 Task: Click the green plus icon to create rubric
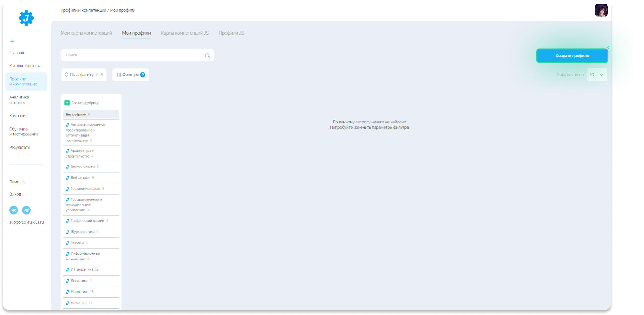tap(67, 103)
